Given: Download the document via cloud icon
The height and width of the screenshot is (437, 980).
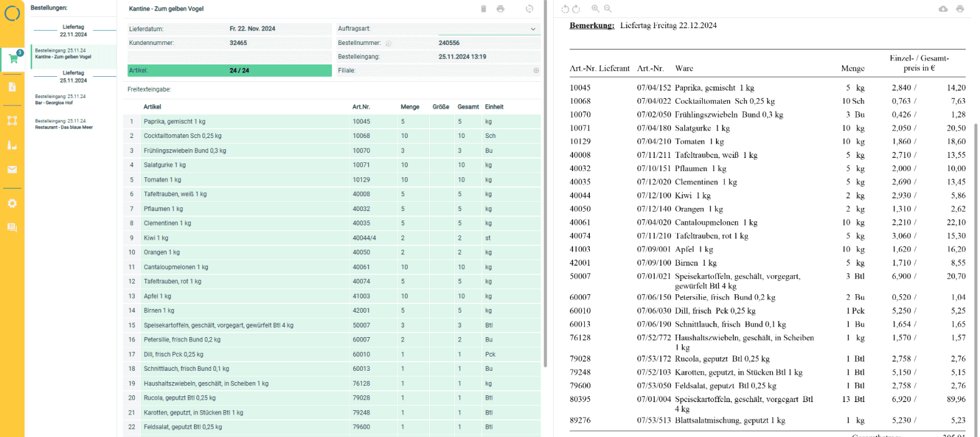Looking at the screenshot, I should (x=943, y=9).
